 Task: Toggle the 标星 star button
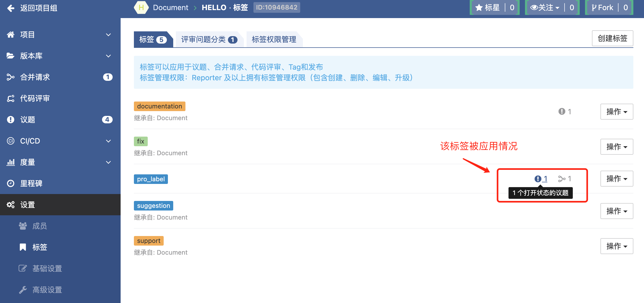click(x=488, y=8)
